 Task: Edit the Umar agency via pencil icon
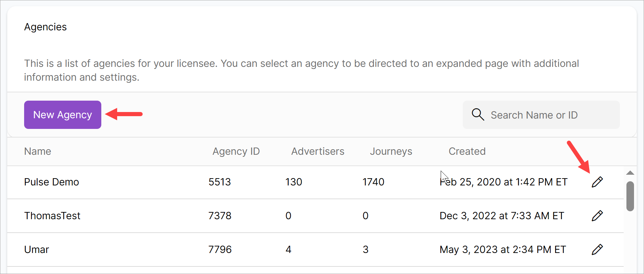pos(597,250)
